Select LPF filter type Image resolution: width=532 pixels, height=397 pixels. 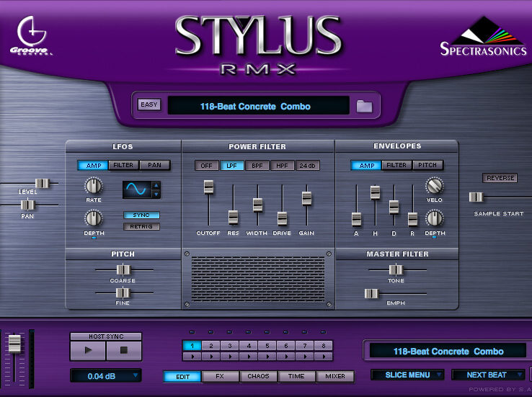[x=231, y=166]
